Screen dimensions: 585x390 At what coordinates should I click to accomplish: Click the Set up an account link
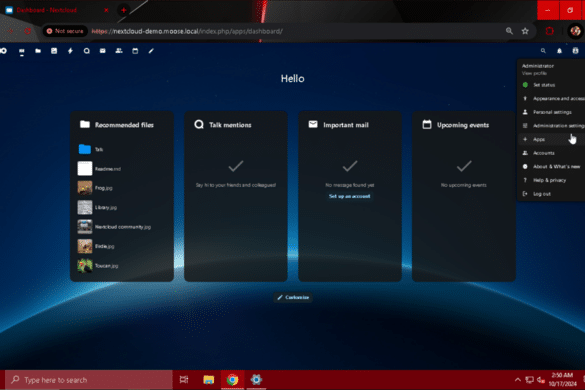350,196
